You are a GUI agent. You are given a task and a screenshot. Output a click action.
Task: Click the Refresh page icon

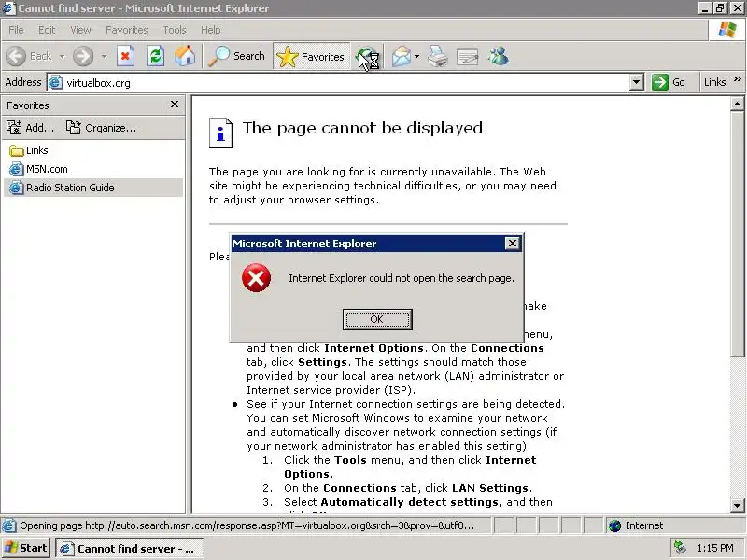click(155, 56)
